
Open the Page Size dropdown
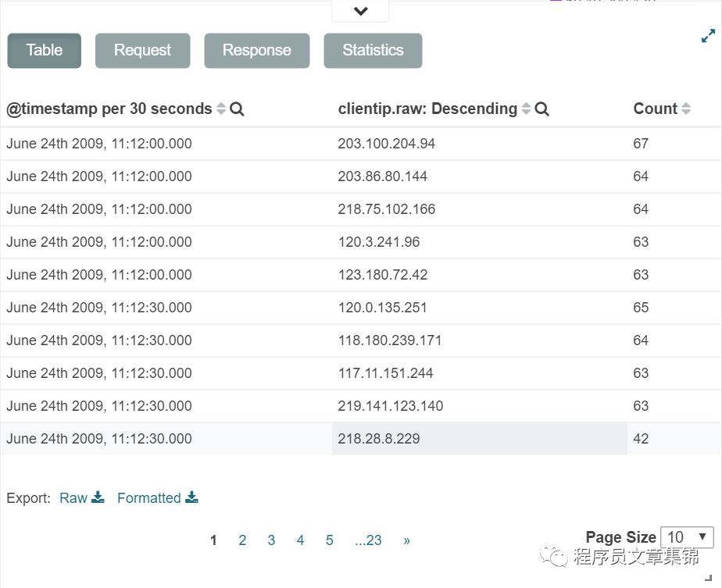point(687,537)
